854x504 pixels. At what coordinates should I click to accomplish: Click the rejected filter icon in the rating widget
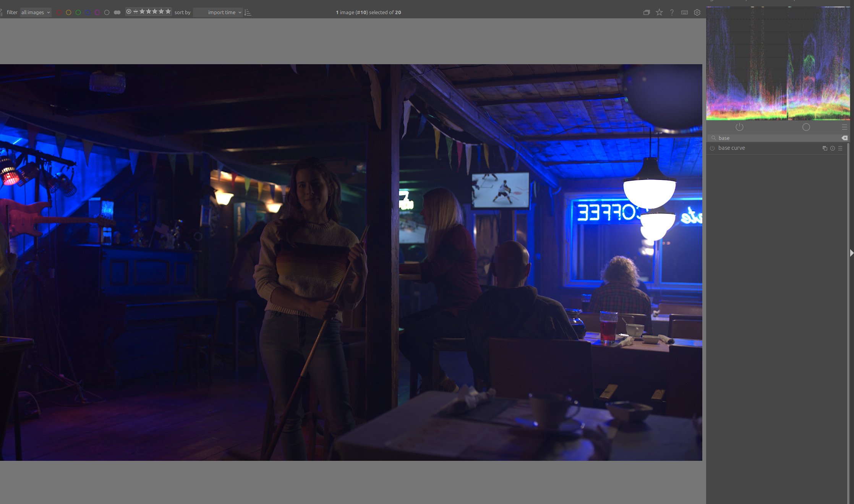[x=129, y=12]
